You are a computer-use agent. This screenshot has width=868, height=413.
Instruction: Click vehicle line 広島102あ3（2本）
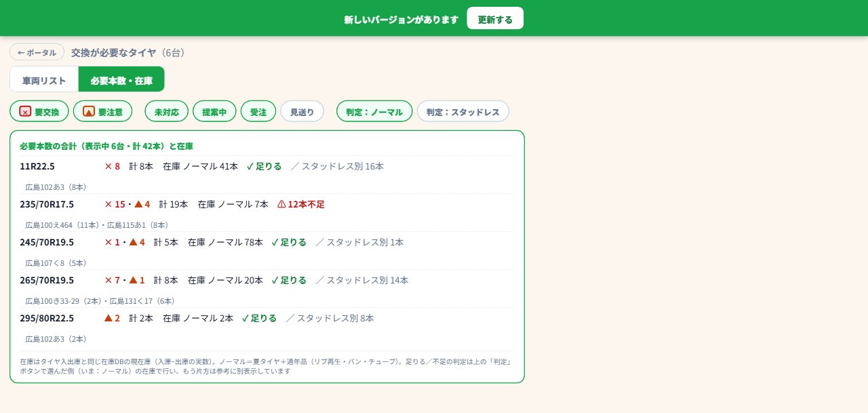56,339
